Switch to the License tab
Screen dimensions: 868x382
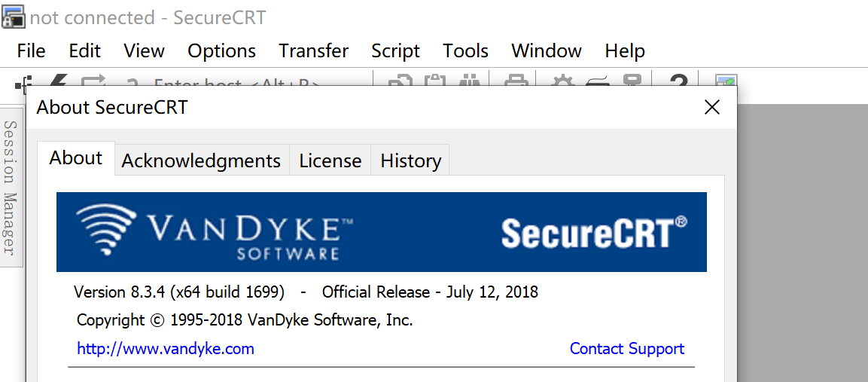330,160
